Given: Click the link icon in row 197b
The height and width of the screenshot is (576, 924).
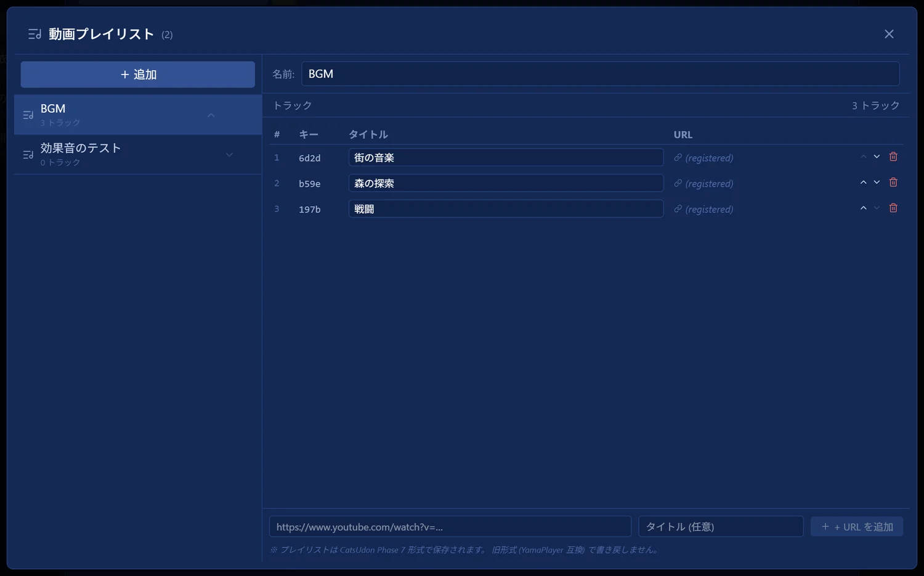Looking at the screenshot, I should tap(678, 209).
